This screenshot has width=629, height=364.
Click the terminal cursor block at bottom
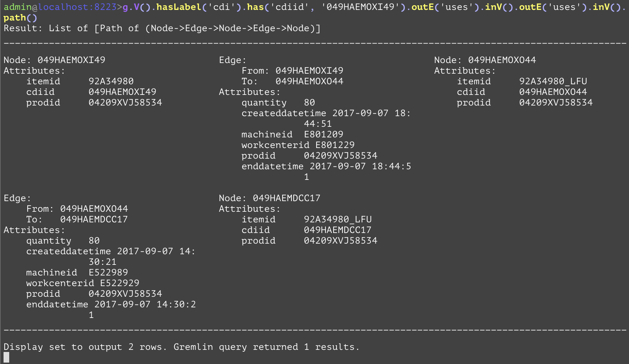(6, 357)
